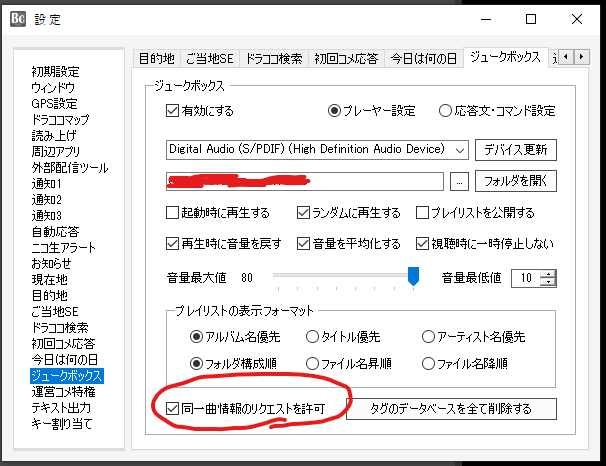Click the folder path input field

[305, 181]
